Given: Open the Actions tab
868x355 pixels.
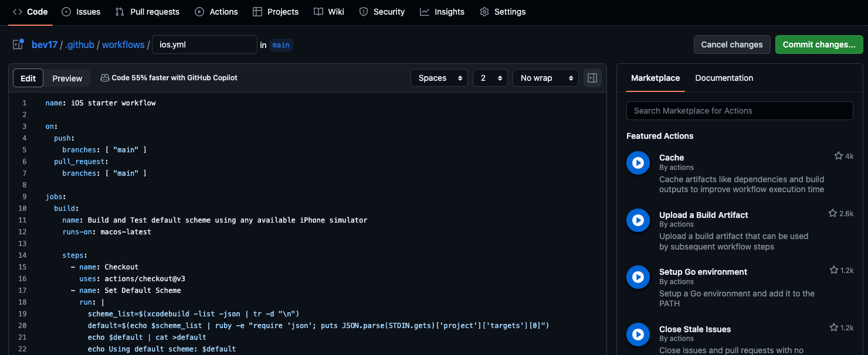Looking at the screenshot, I should point(216,12).
